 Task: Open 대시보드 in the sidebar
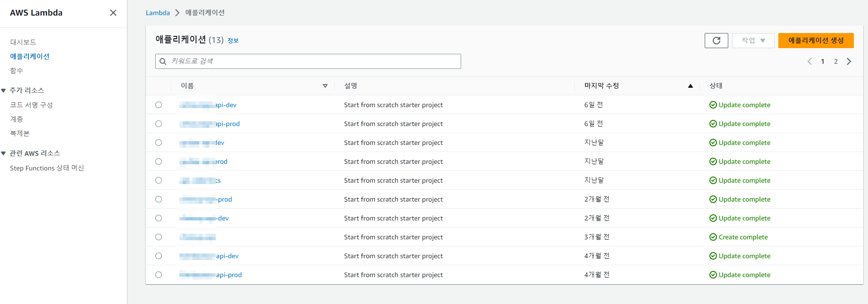tap(23, 42)
